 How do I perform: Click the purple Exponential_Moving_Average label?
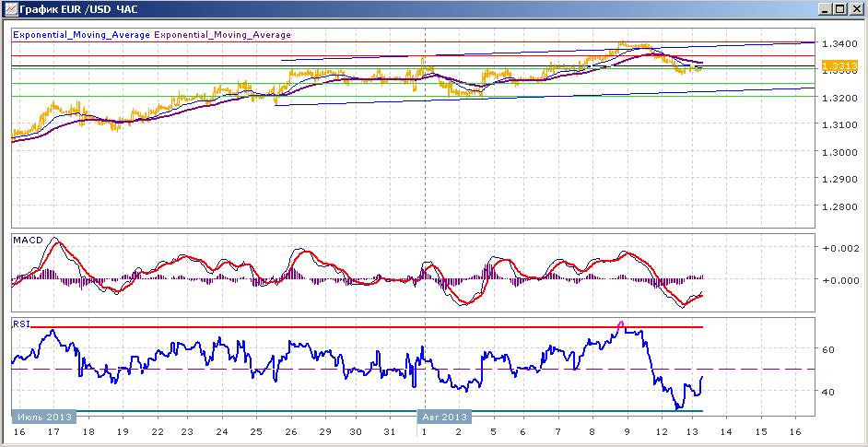click(x=223, y=34)
